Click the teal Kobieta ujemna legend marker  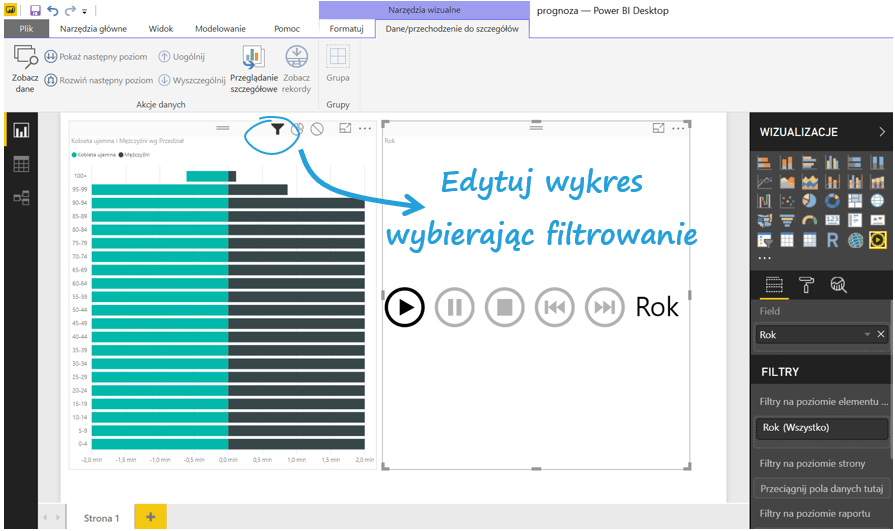[x=74, y=156]
